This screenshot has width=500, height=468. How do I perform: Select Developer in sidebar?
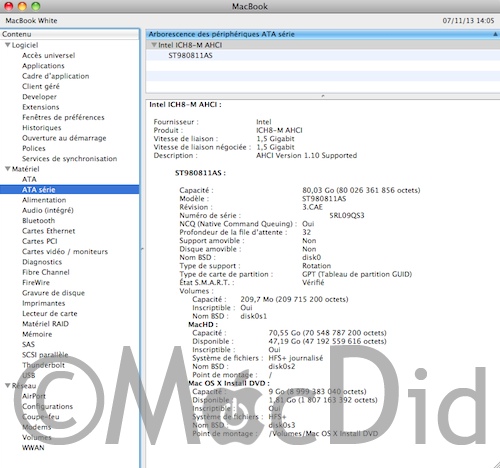click(39, 97)
